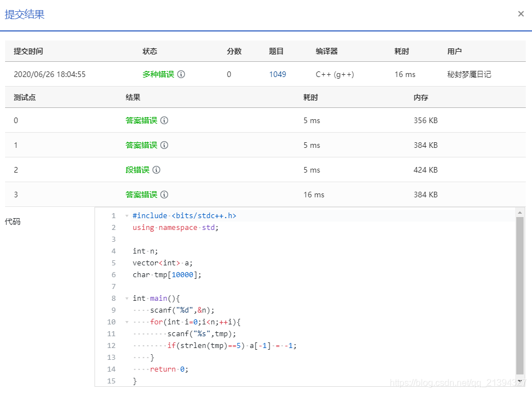Screen dimensions: 532x393
Task: Click info icon for test point 1 答案错误
Action: 164,145
